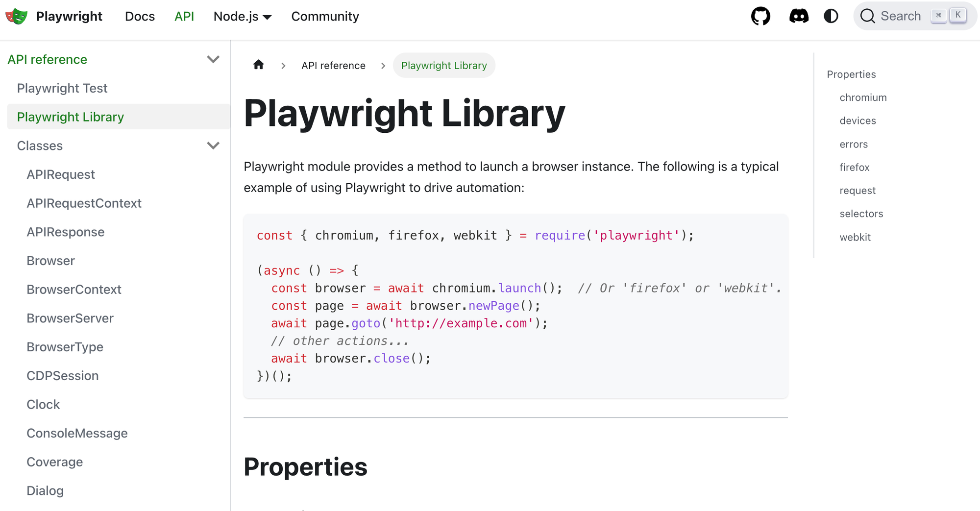Click the Playwright brand name
980x511 pixels.
click(x=69, y=16)
